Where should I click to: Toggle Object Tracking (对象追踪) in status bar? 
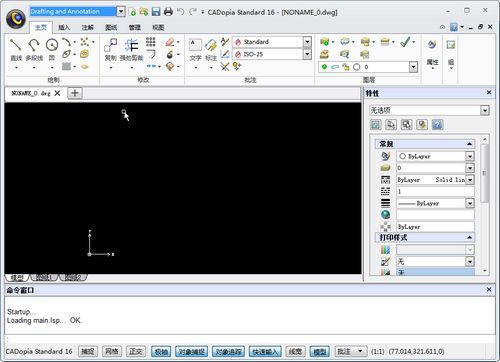228,351
